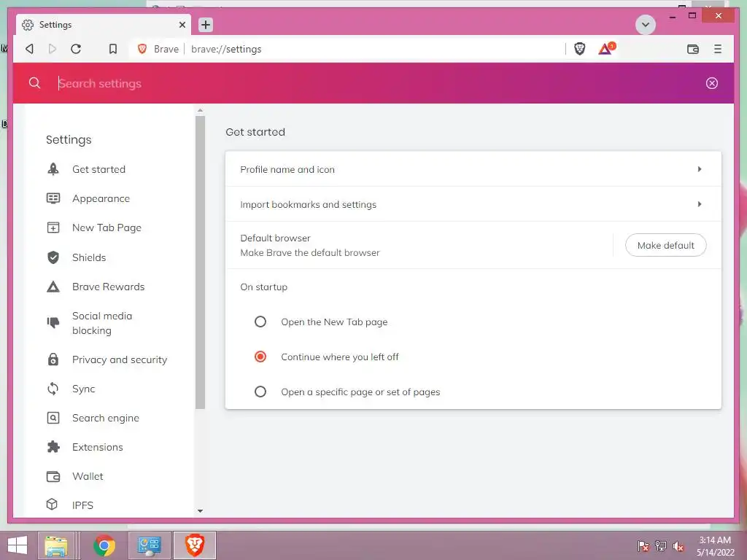
Task: Open the Windows Start menu
Action: (18, 545)
